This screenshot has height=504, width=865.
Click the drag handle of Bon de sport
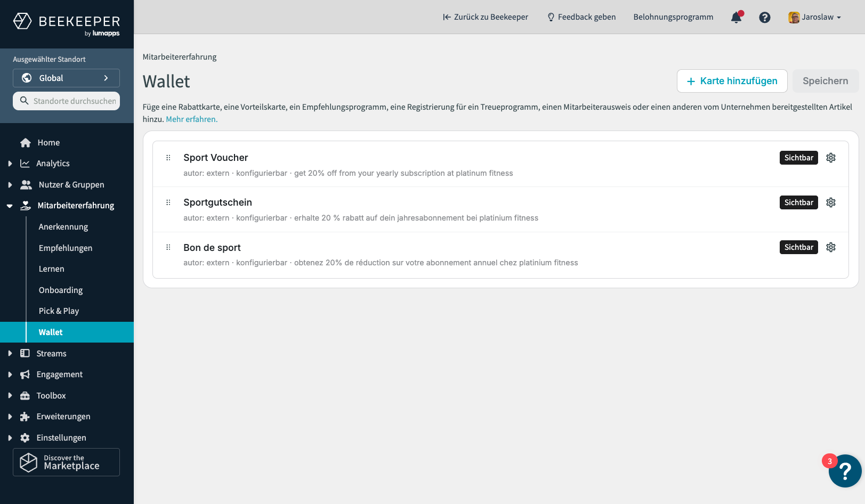(168, 247)
